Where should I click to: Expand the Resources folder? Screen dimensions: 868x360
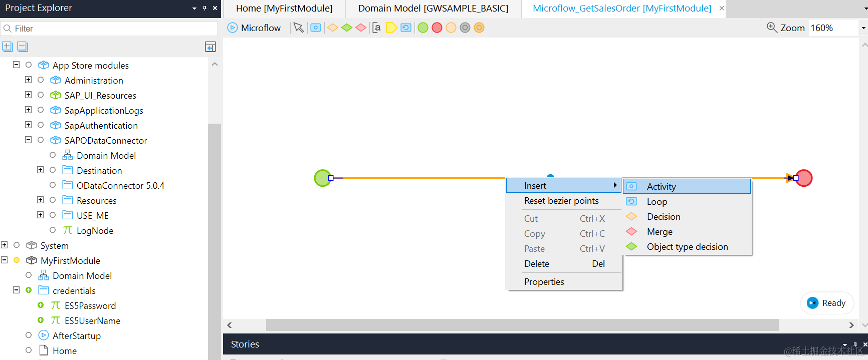tap(40, 200)
